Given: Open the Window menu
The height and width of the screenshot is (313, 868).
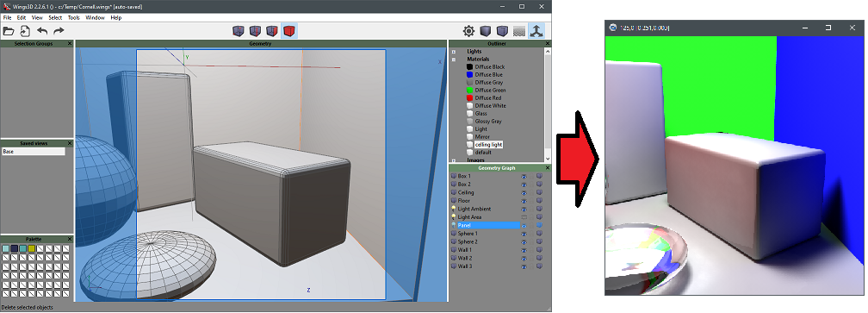Looking at the screenshot, I should coord(96,18).
